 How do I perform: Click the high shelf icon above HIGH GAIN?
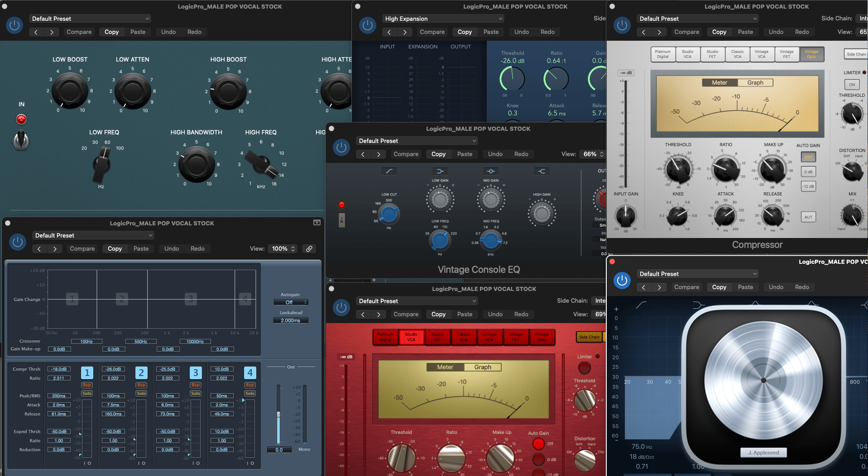point(542,171)
